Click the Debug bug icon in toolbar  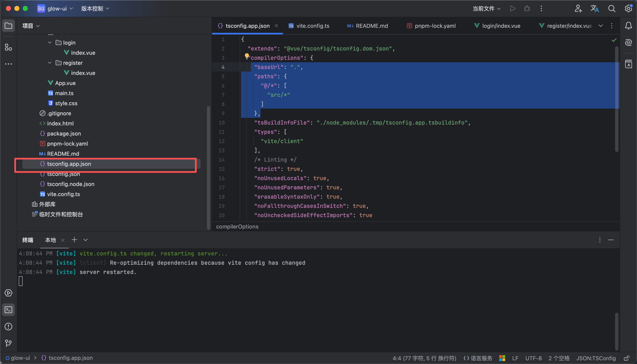pyautogui.click(x=527, y=8)
